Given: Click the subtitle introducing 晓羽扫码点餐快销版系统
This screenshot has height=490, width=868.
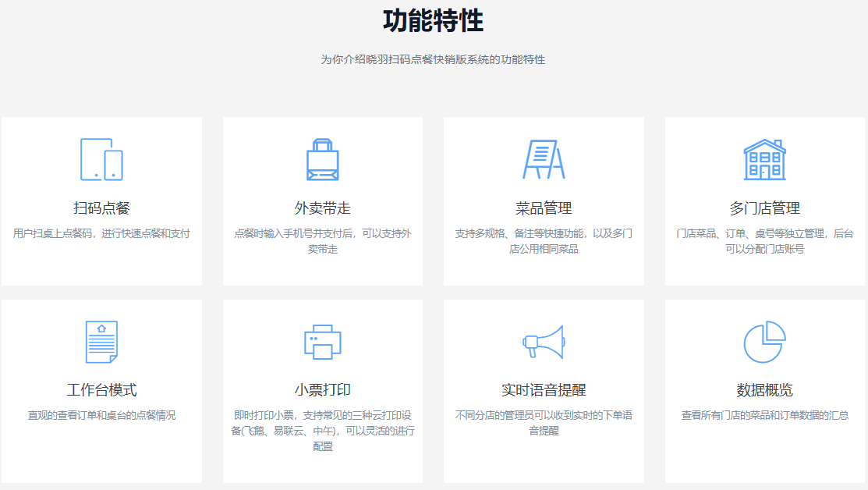Looking at the screenshot, I should [x=433, y=59].
